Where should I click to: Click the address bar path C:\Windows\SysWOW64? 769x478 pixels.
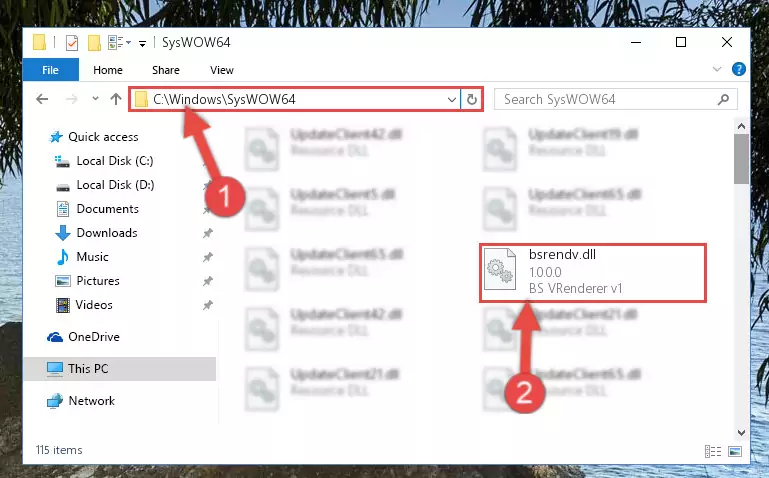point(224,100)
